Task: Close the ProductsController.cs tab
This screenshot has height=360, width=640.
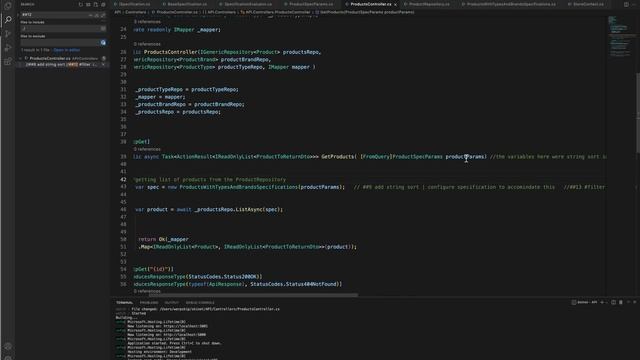Action: (395, 4)
